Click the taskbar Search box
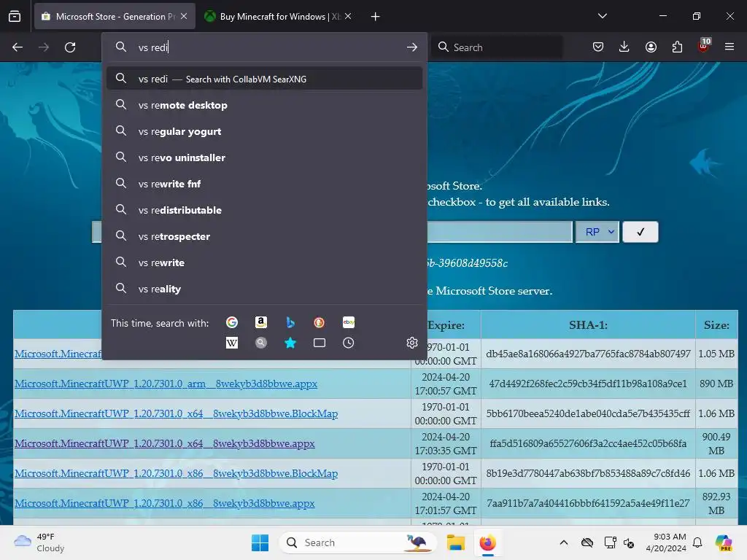This screenshot has height=560, width=747. point(357,542)
